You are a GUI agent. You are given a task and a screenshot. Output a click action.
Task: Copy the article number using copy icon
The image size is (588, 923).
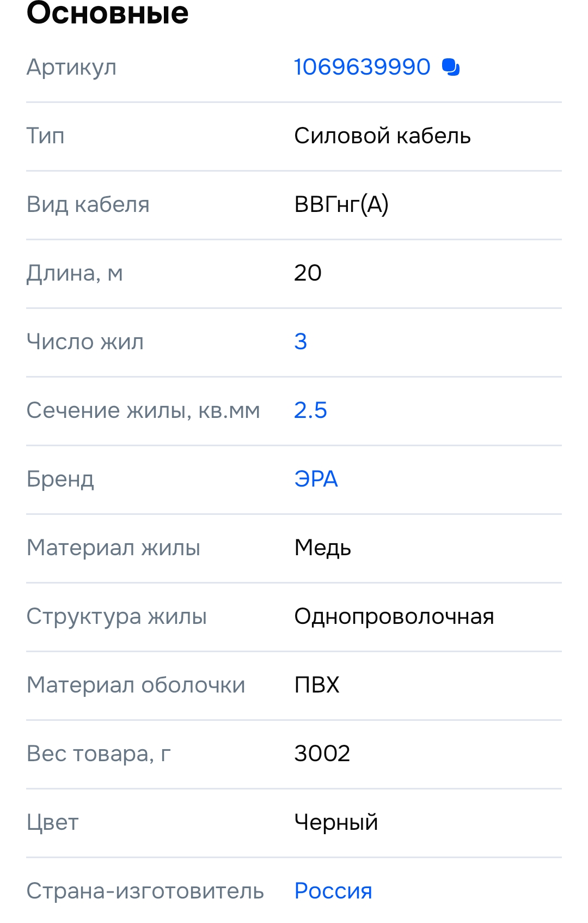pyautogui.click(x=451, y=67)
